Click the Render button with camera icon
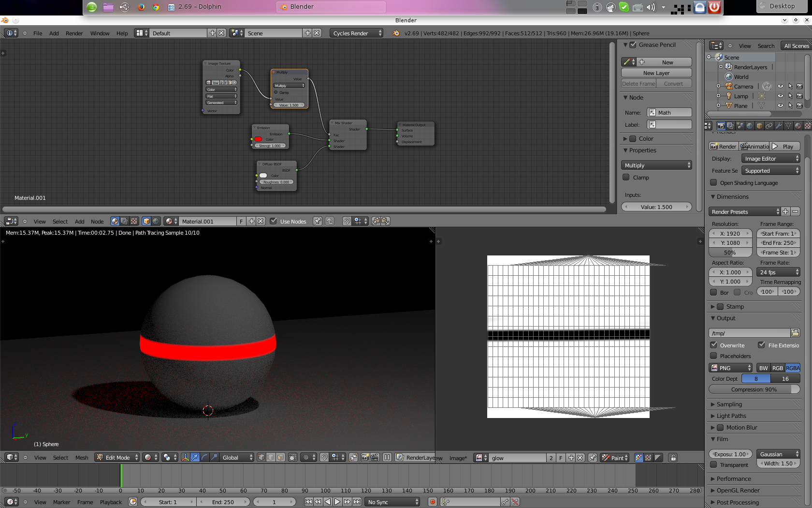Viewport: 812px width, 508px height. 723,147
